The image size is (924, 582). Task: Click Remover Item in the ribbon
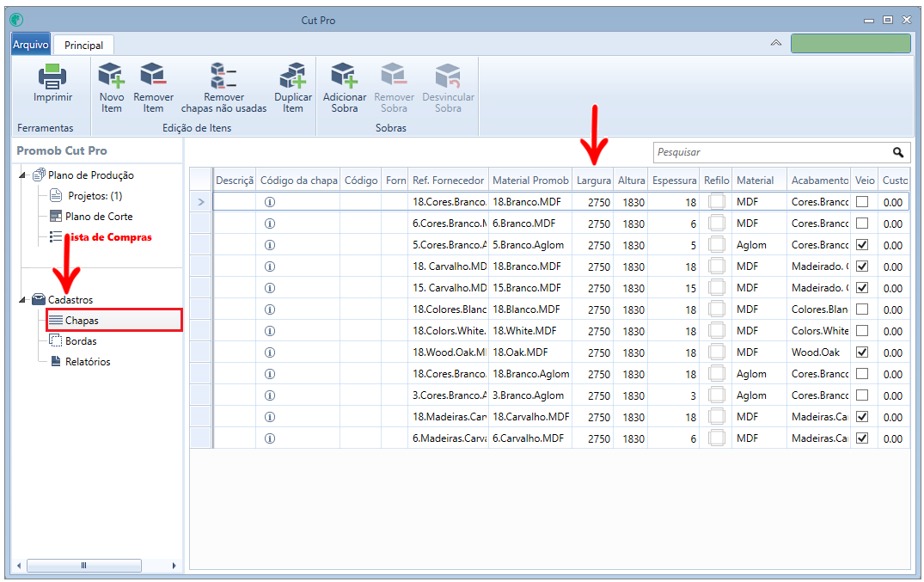point(153,89)
